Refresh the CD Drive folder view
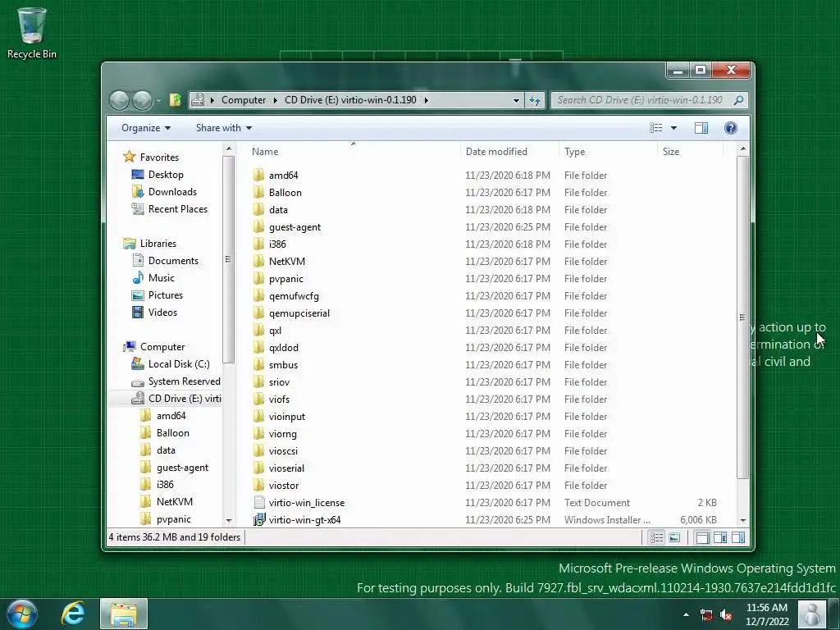Image resolution: width=840 pixels, height=630 pixels. pyautogui.click(x=535, y=100)
